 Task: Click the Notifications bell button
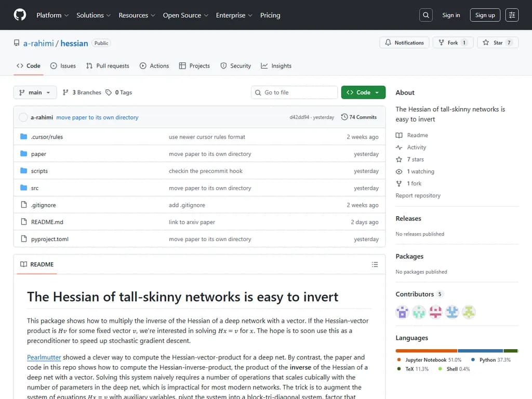click(x=405, y=43)
